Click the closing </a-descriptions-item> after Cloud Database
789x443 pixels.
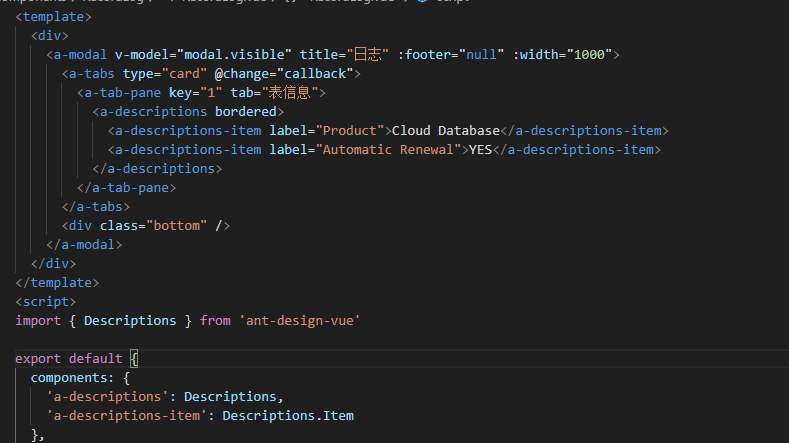point(585,130)
